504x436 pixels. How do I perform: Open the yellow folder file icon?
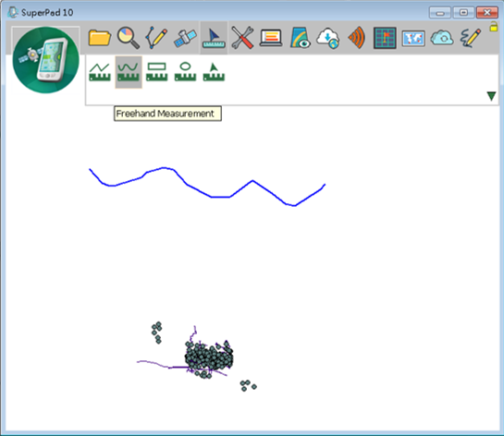100,38
